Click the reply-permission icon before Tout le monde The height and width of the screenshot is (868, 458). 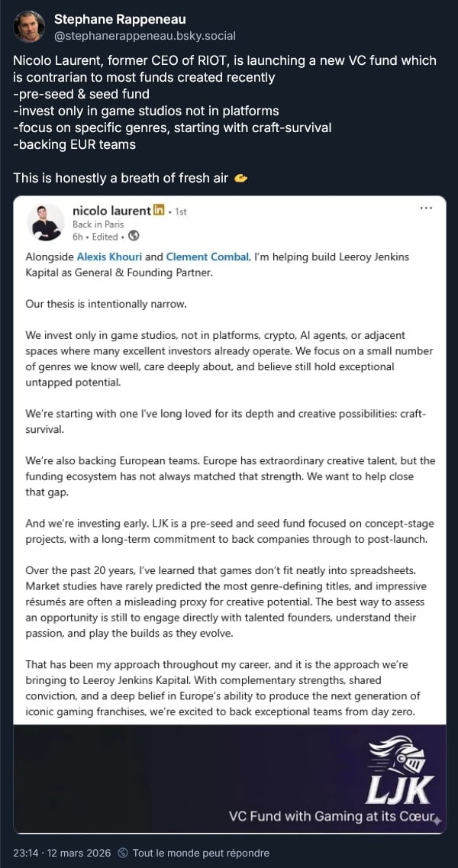tap(124, 853)
